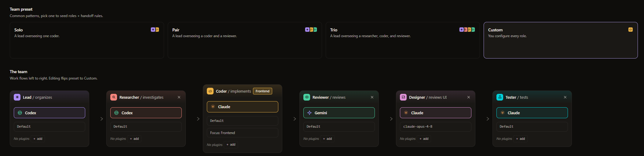Select the Trio team preset card
Image resolution: width=644 pixels, height=156 pixels.
tap(403, 40)
